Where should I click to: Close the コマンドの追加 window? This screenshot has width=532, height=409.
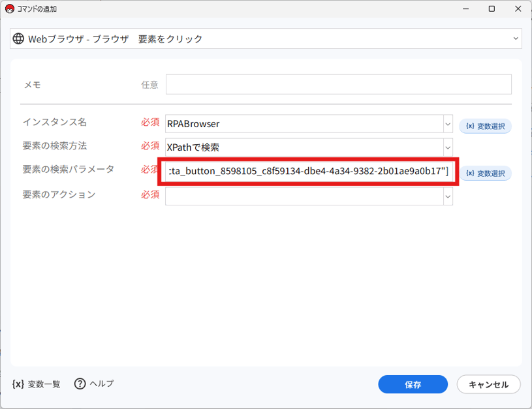515,9
